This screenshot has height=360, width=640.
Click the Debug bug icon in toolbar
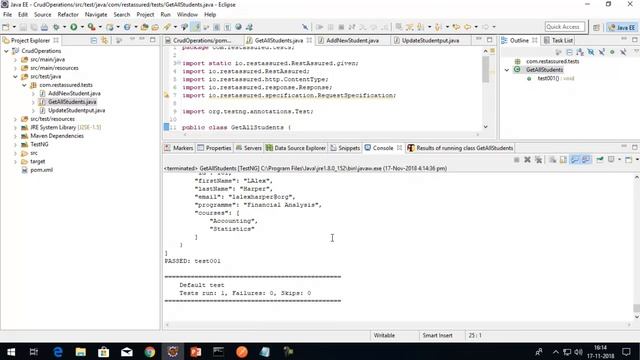[56, 27]
